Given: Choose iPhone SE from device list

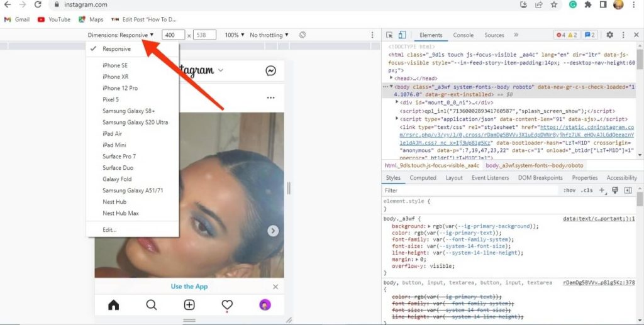Looking at the screenshot, I should [132, 65].
